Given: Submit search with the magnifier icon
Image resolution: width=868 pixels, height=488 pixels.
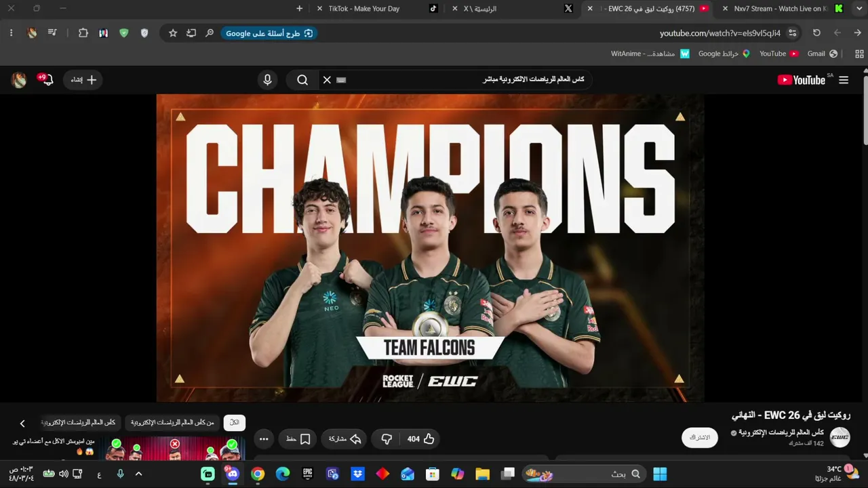Looking at the screenshot, I should pyautogui.click(x=302, y=80).
